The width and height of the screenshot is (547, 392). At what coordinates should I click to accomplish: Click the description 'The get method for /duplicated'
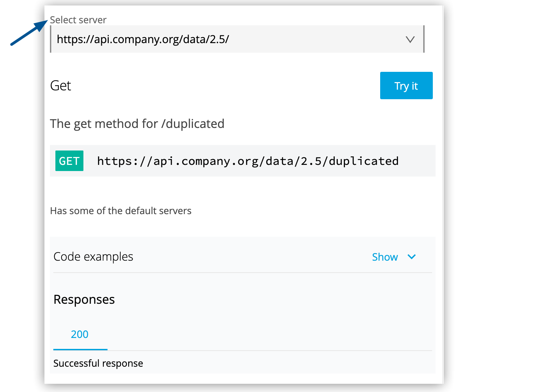(137, 123)
